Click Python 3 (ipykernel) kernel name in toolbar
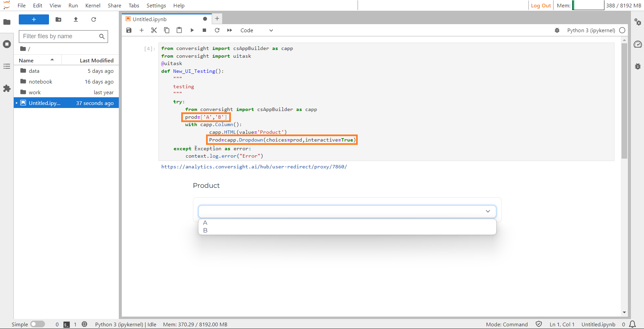Image resolution: width=644 pixels, height=329 pixels. click(591, 30)
